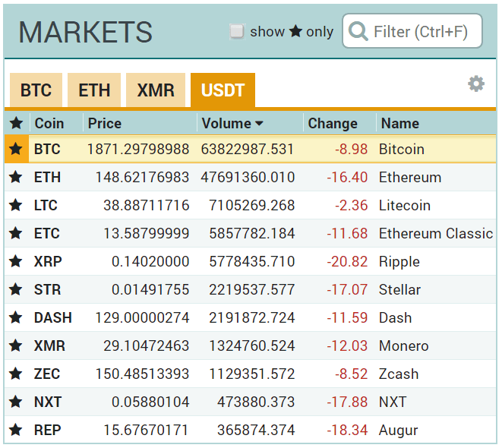Click the Bitcoin name cell
The width and height of the screenshot is (502, 448).
(x=402, y=149)
